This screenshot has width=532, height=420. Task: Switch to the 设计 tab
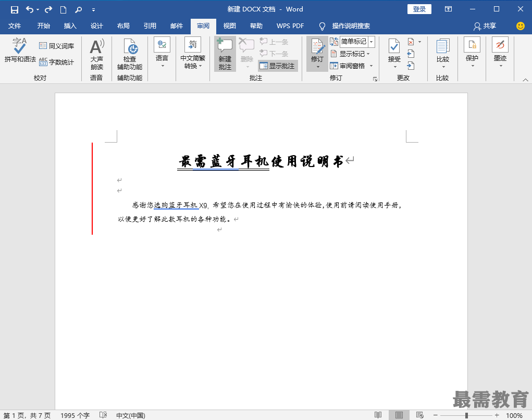tap(97, 26)
